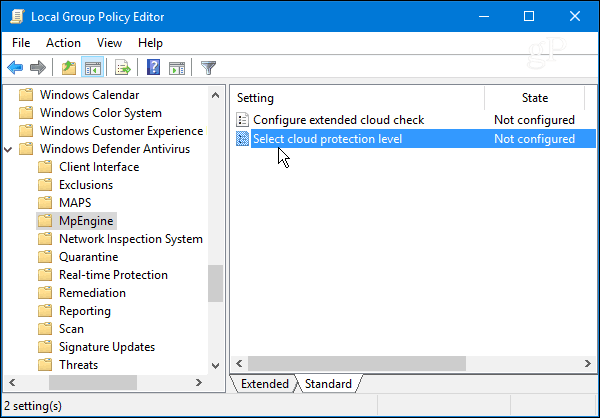Select the Remediation folder
The width and height of the screenshot is (600, 418).
[x=92, y=292]
